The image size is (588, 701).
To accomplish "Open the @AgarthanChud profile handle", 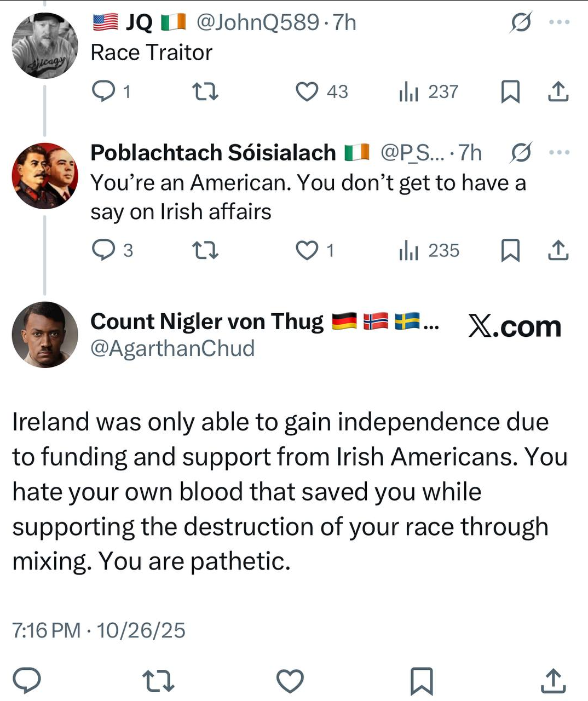I will click(x=172, y=349).
